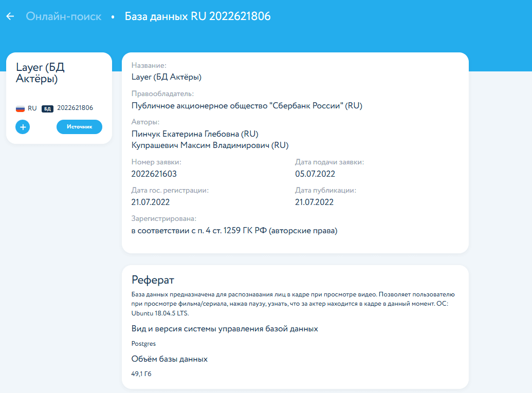Click the state registration date value
The height and width of the screenshot is (393, 532).
151,202
